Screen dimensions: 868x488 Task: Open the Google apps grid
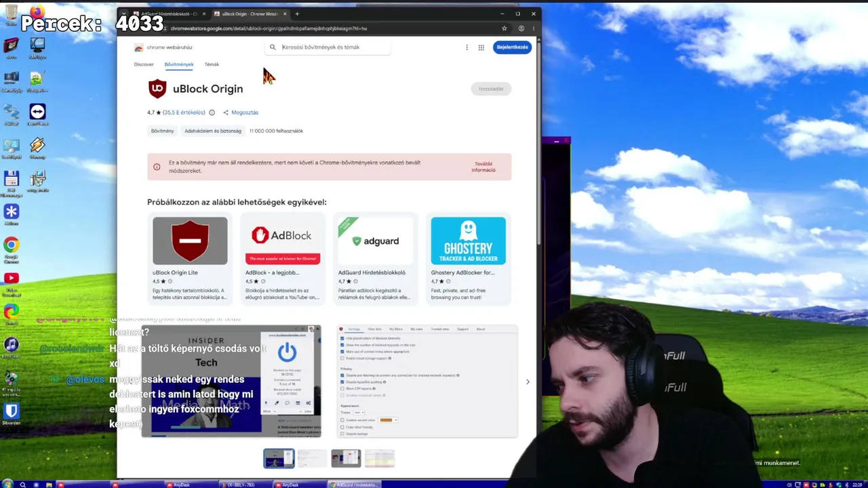(x=481, y=47)
